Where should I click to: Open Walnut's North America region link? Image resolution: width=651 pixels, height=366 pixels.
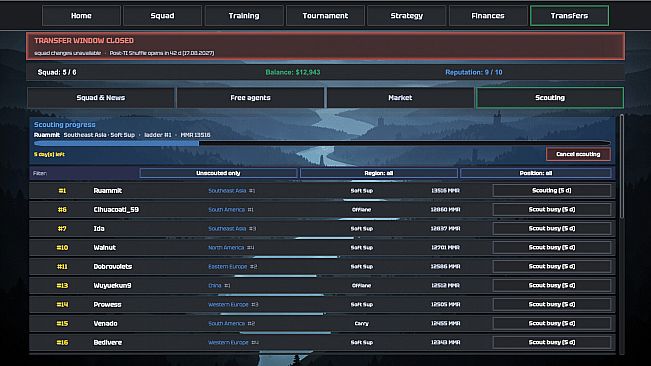coord(226,247)
